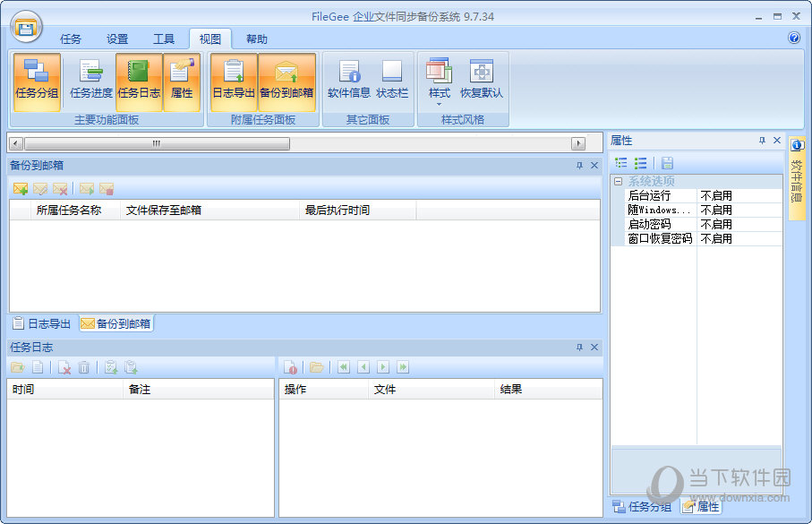Click 不启用 value beside 后台运行
The image size is (812, 524).
[x=716, y=195]
